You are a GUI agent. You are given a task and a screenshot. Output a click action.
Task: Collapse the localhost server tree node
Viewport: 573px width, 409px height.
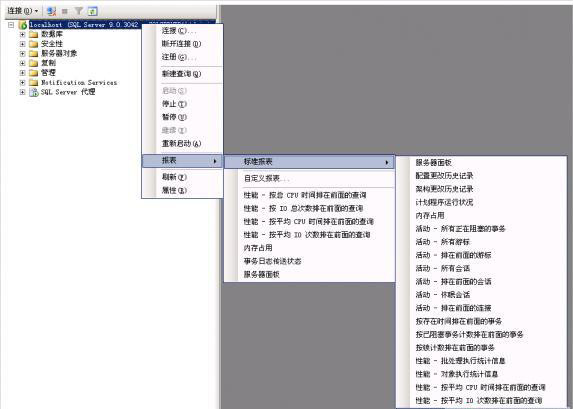[x=11, y=25]
